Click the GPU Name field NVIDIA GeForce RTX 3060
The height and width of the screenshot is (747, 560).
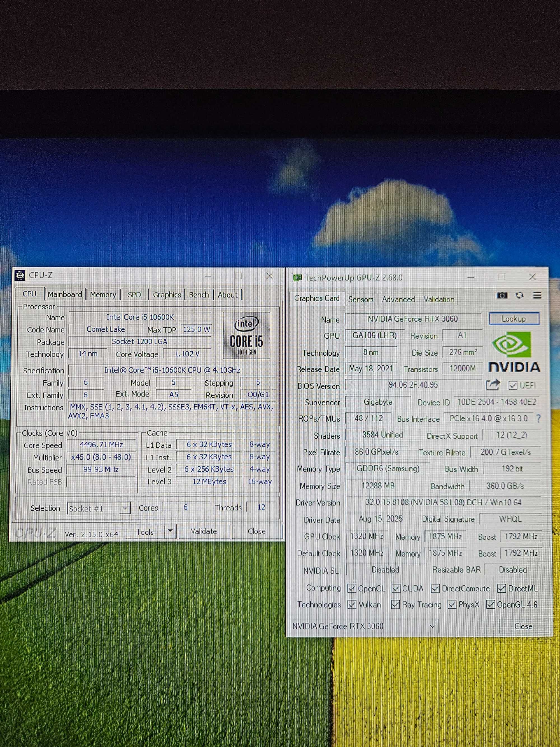[x=413, y=319]
